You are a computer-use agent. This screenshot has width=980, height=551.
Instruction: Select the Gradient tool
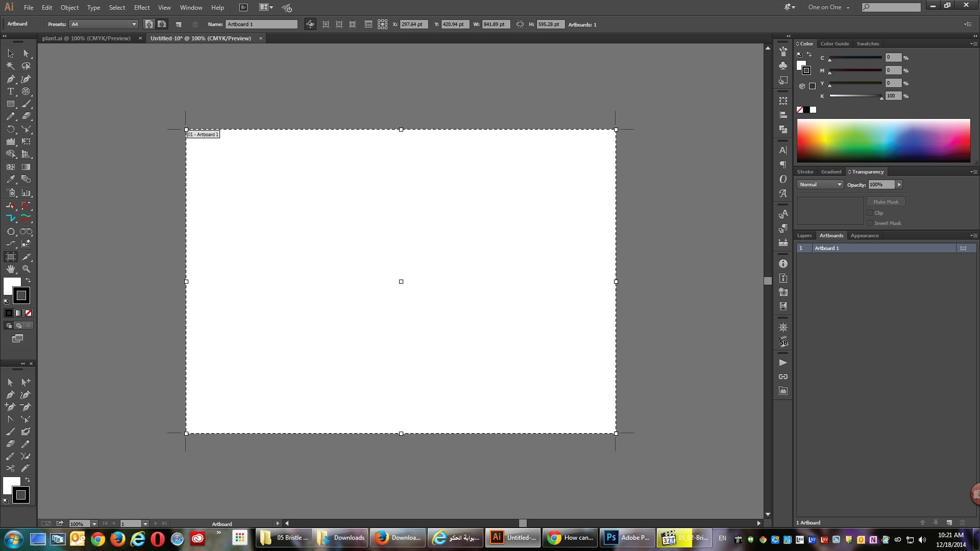coord(26,166)
